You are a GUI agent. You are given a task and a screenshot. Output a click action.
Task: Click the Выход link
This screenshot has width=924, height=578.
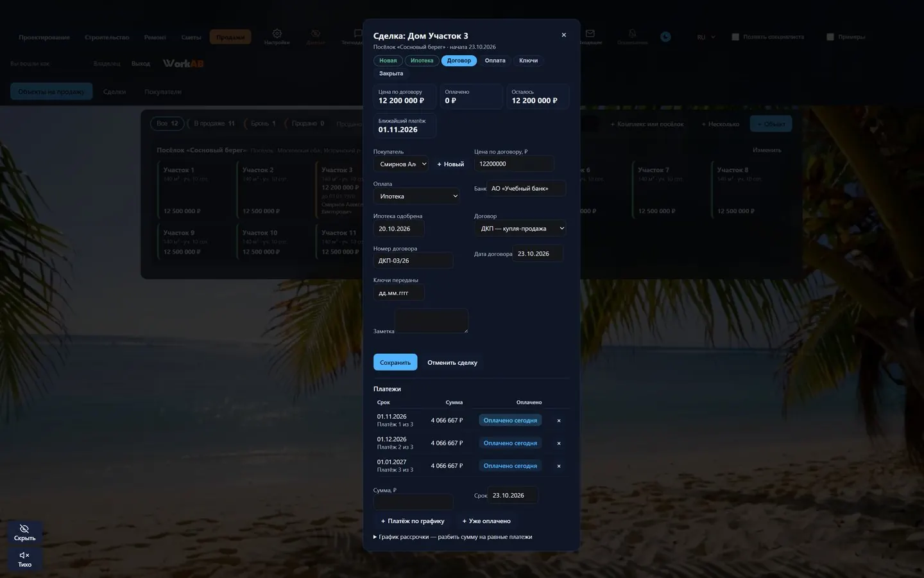tap(141, 64)
